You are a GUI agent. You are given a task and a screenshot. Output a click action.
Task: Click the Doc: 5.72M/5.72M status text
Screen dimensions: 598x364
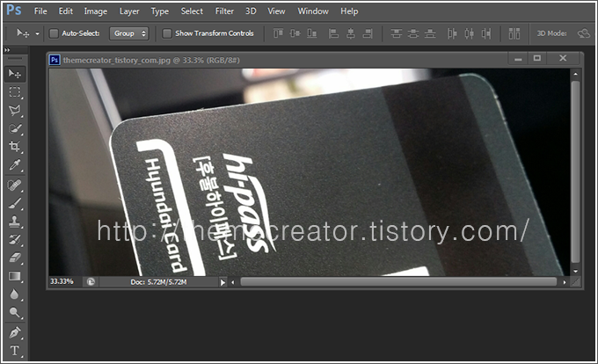158,282
